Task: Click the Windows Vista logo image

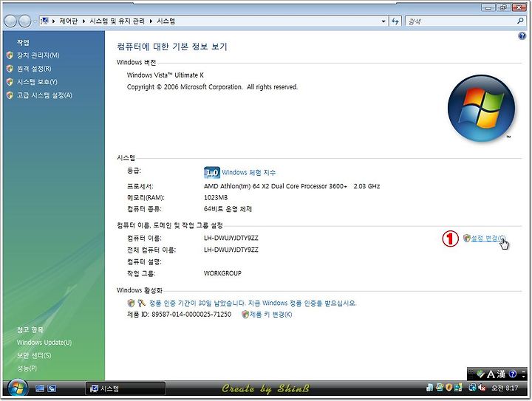Action: [x=481, y=108]
